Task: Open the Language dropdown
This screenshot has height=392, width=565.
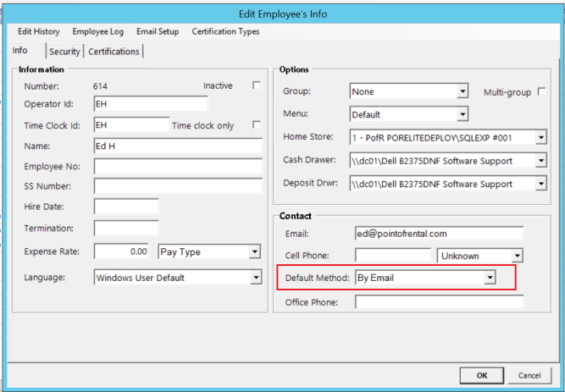Action: [255, 277]
